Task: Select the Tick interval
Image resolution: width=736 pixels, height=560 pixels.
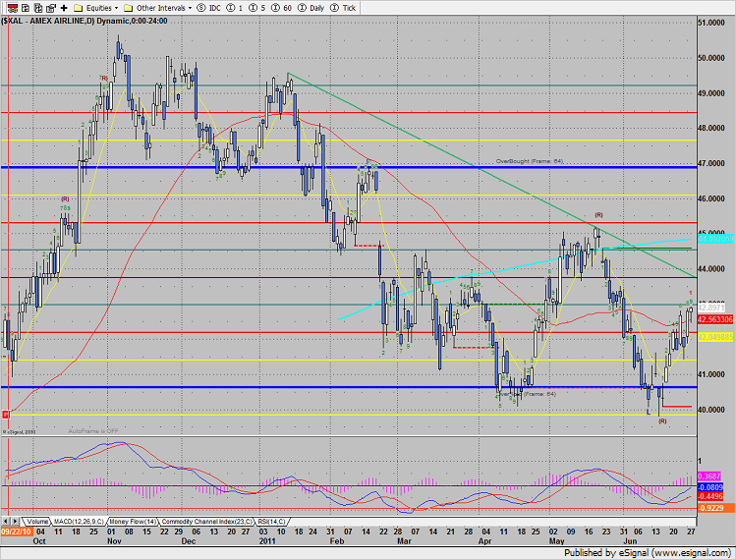Action: (343, 8)
